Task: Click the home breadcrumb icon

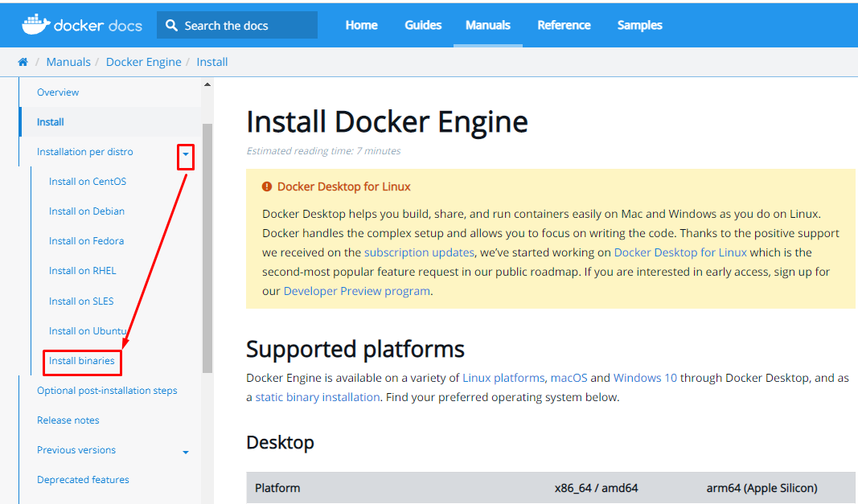Action: click(x=23, y=61)
